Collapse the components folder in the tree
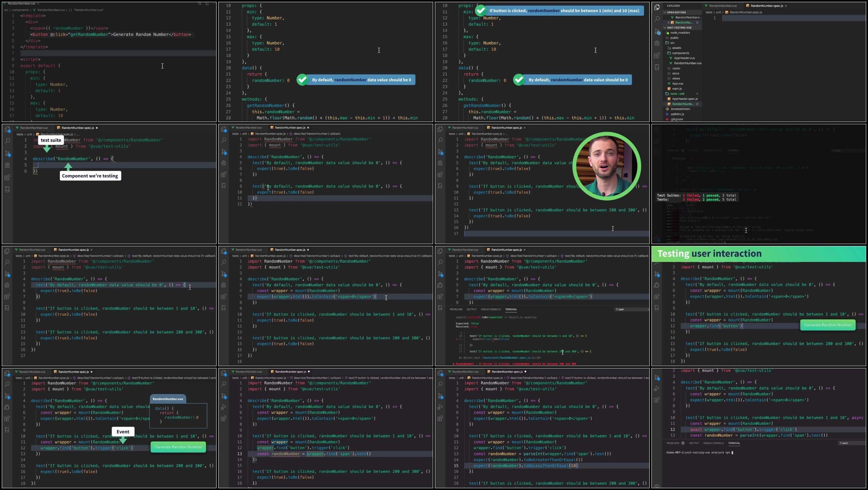This screenshot has width=868, height=490. 678,53
